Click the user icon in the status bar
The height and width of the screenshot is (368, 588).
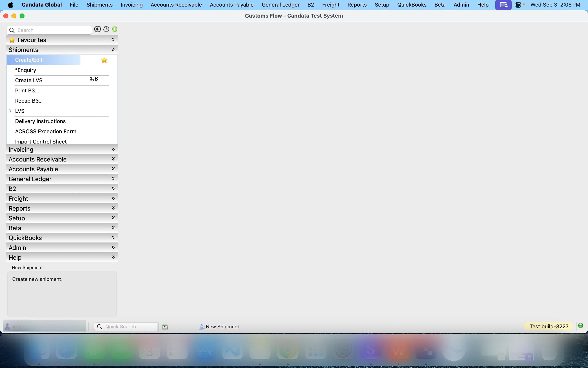pos(8,327)
